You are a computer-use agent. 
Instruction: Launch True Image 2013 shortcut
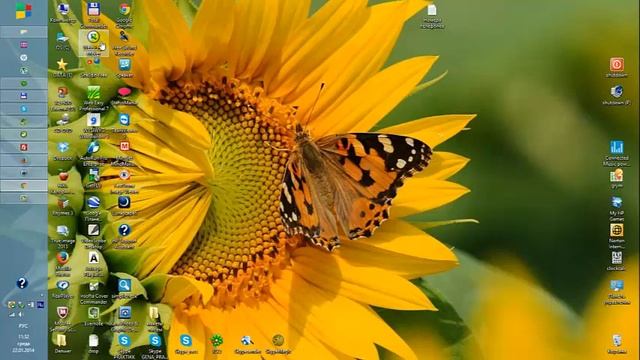tap(63, 236)
